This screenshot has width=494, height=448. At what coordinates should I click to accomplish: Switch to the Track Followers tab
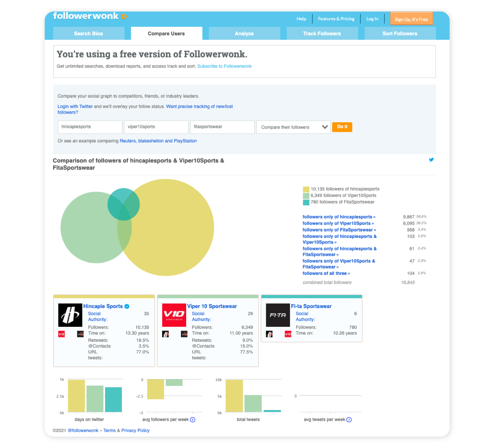pos(322,33)
